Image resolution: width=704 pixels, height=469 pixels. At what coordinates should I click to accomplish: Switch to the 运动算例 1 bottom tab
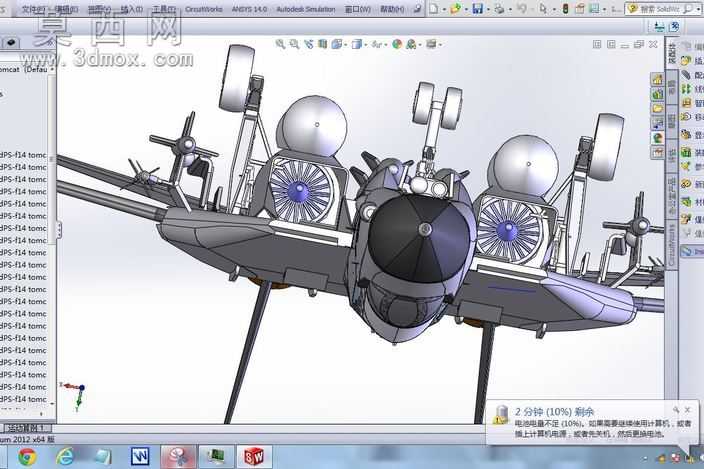pyautogui.click(x=26, y=428)
